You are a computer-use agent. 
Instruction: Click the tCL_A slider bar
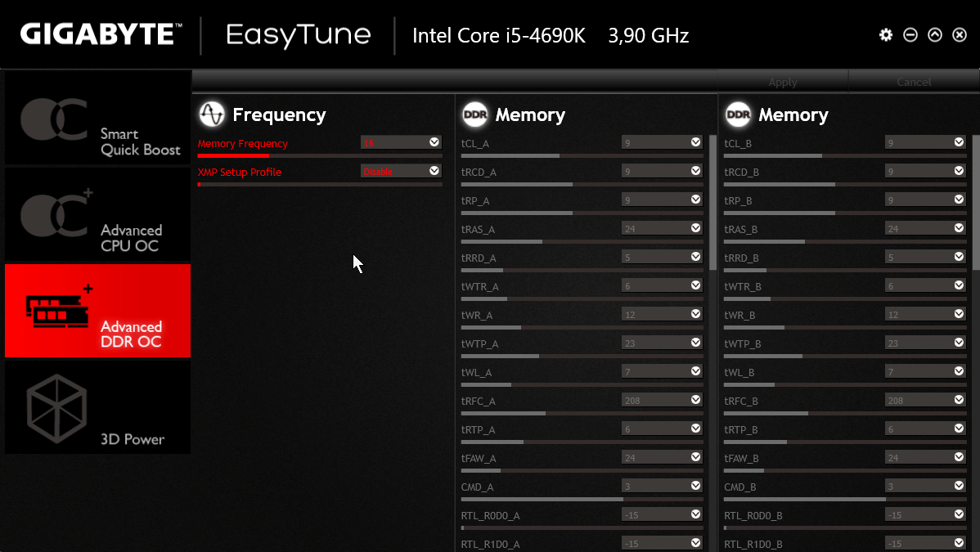pos(582,155)
